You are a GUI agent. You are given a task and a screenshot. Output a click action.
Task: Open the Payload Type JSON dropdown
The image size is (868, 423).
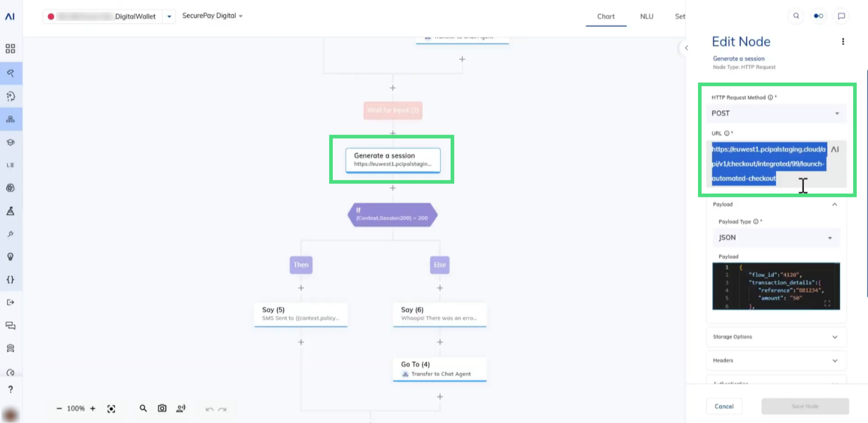[776, 238]
